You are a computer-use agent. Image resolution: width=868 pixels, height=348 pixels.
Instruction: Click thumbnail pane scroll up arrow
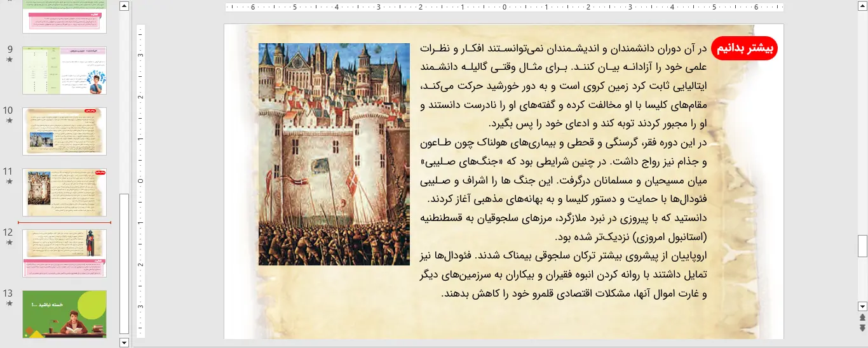point(125,6)
